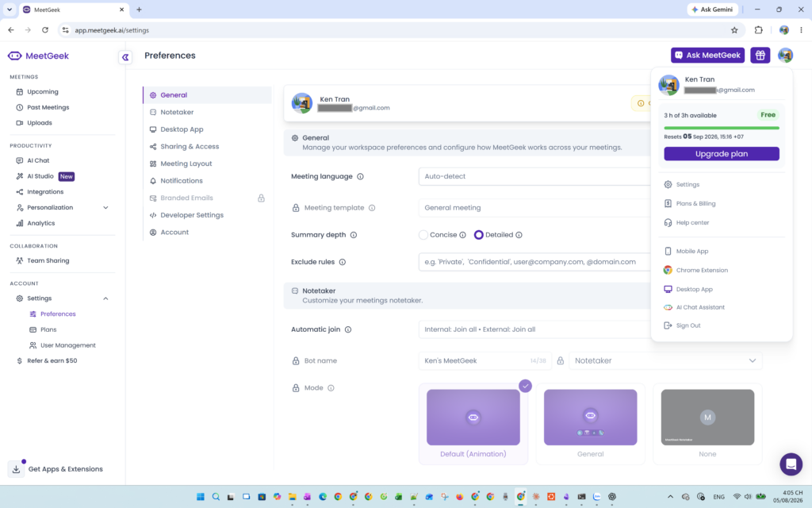Select the General mode thumbnail
Screen dimensions: 812x508
coord(590,418)
